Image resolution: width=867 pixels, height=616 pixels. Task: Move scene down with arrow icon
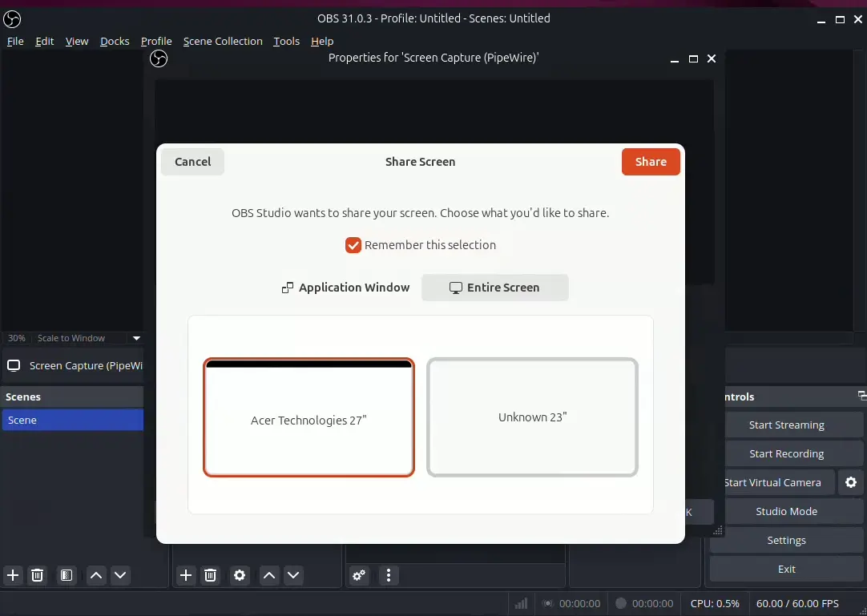click(120, 575)
